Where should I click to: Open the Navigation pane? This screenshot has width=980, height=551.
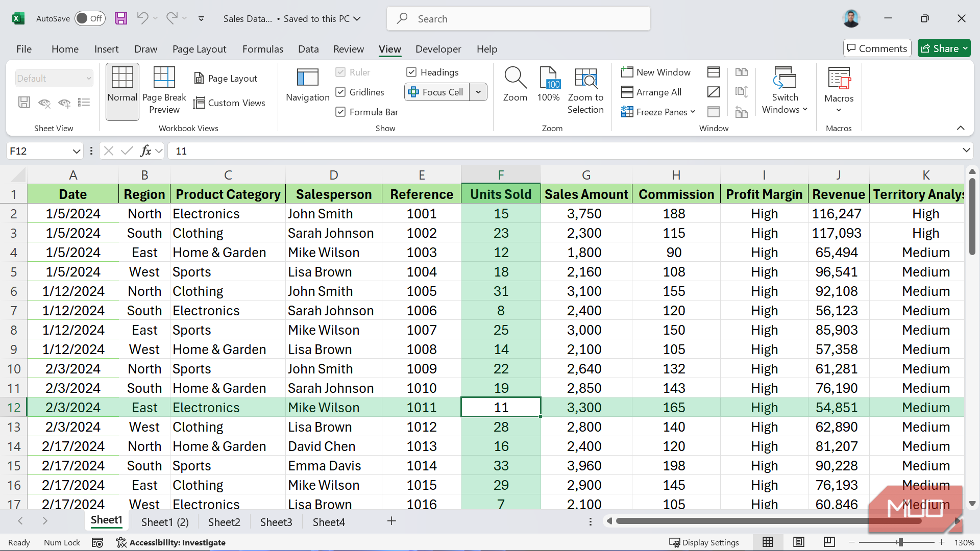click(x=308, y=86)
